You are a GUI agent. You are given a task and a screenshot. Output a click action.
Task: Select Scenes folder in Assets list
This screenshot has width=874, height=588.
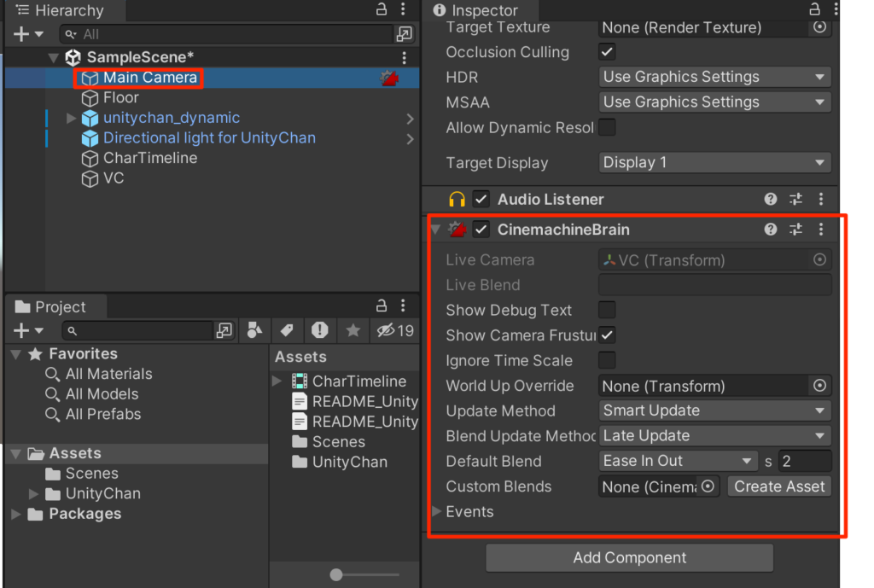point(338,442)
